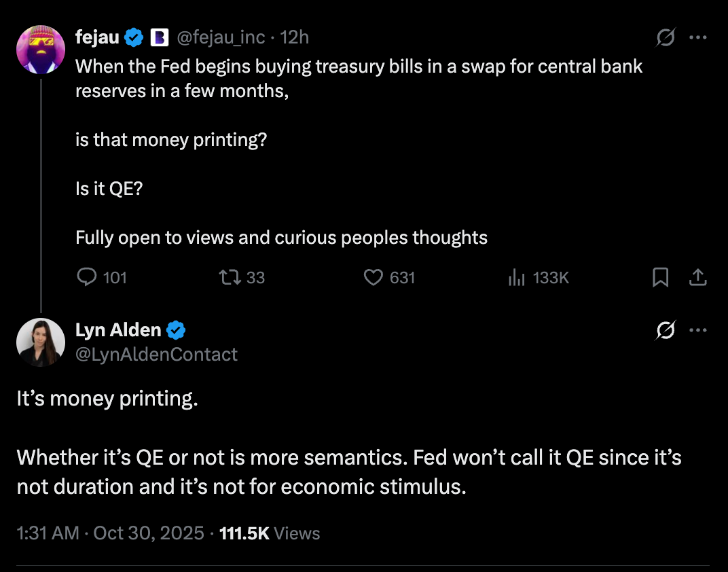Repost fejau's Fed treasury bills post
The width and height of the screenshot is (728, 572).
(227, 277)
